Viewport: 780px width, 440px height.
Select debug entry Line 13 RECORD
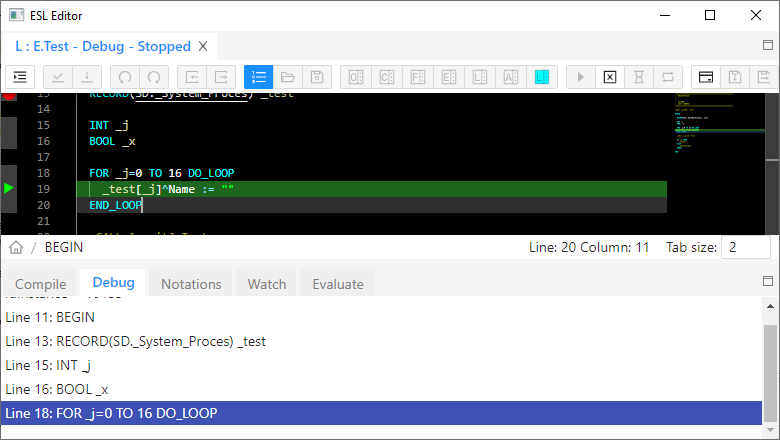pos(135,341)
